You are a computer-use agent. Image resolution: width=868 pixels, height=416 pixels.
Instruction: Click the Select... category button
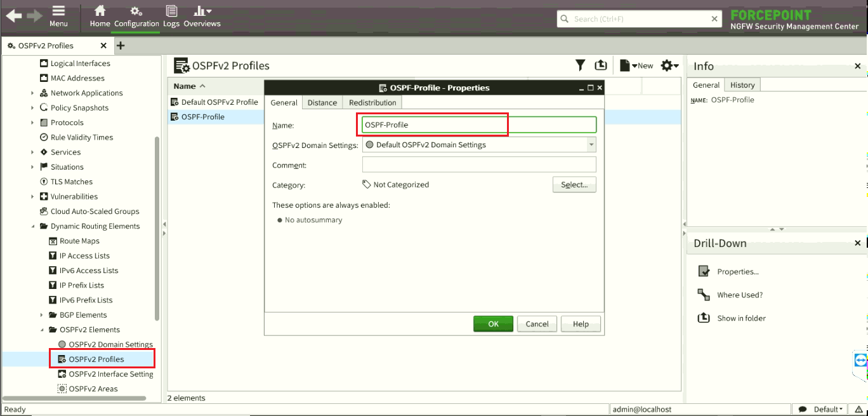pyautogui.click(x=574, y=185)
